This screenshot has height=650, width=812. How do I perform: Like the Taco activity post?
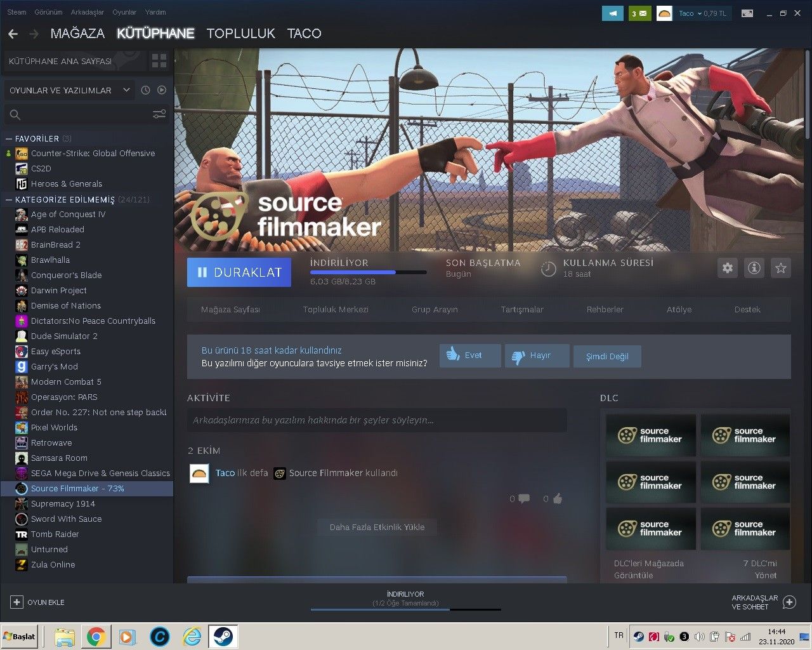[558, 499]
